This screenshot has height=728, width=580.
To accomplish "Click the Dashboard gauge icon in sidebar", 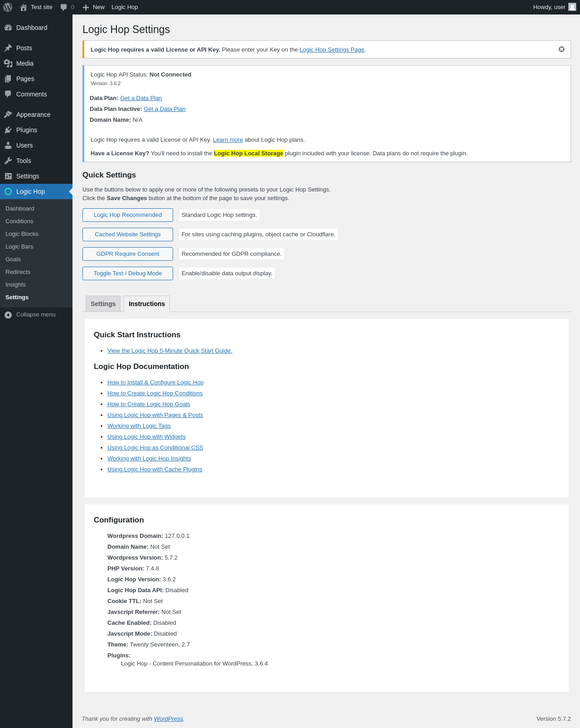I will click(x=8, y=28).
